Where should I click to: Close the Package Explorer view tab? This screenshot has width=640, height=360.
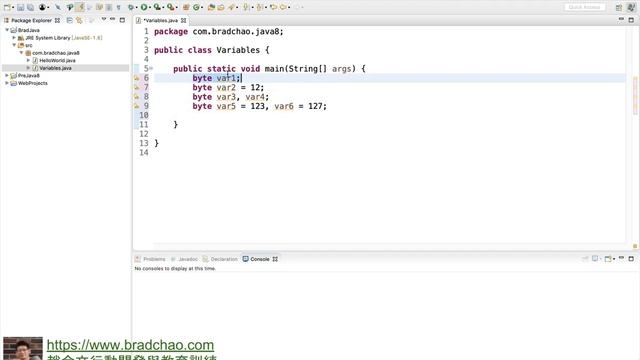tap(57, 20)
